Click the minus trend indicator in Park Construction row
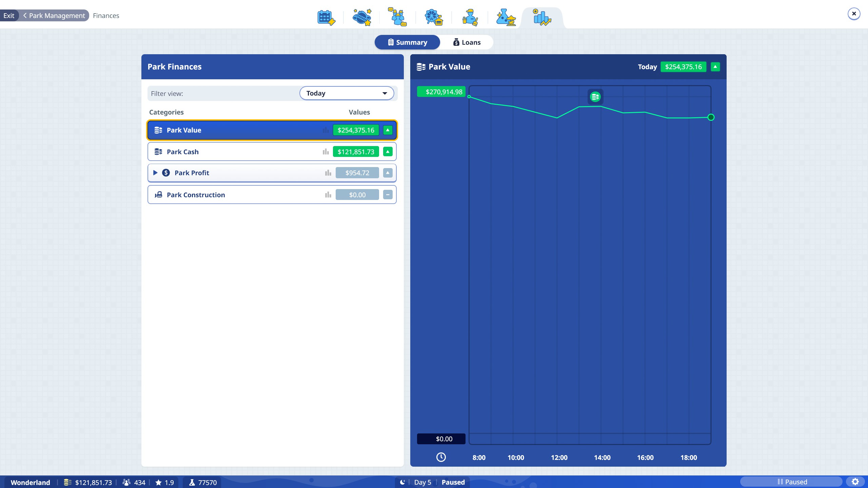Viewport: 868px width, 488px height. coord(388,195)
